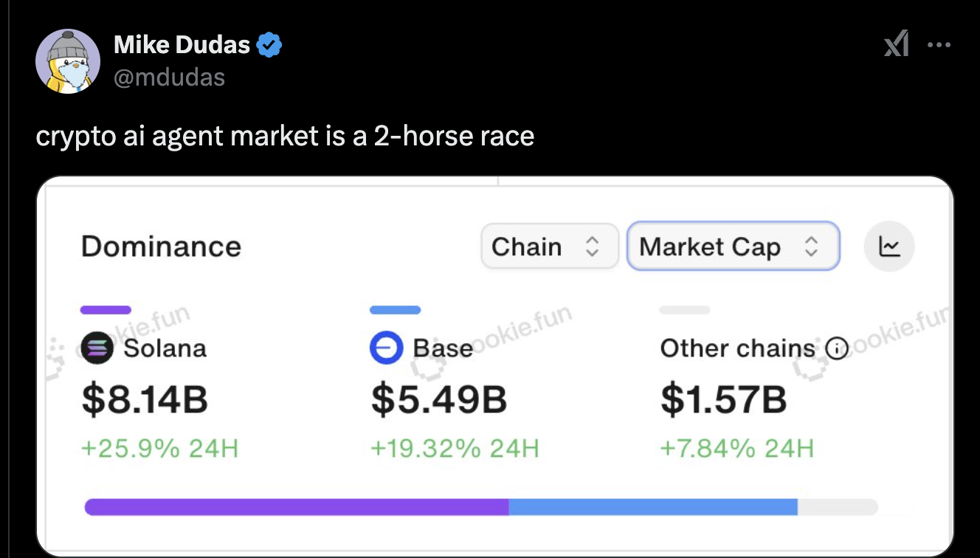The height and width of the screenshot is (558, 980).
Task: Click the purple Solana dominance bar segment
Action: 297,507
